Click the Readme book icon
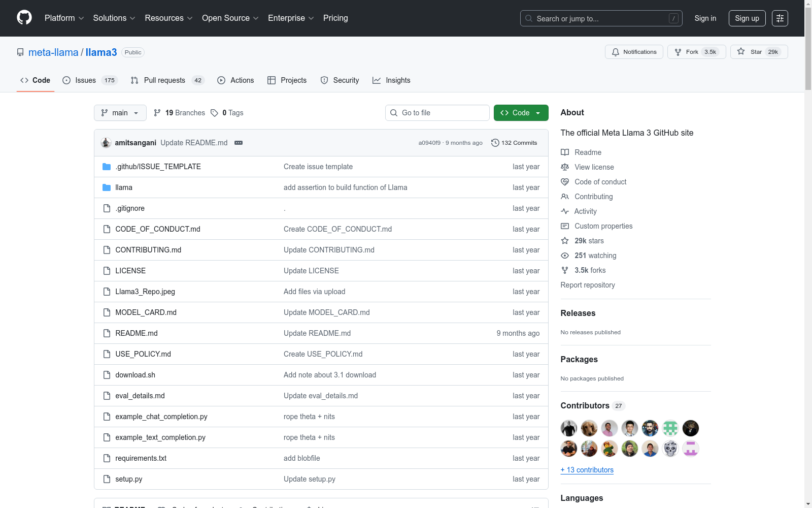Screen dimensions: 812x508 (565, 152)
